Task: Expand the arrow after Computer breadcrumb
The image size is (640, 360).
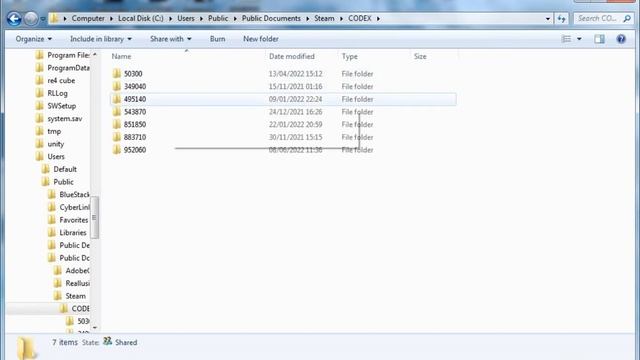Action: coord(111,18)
